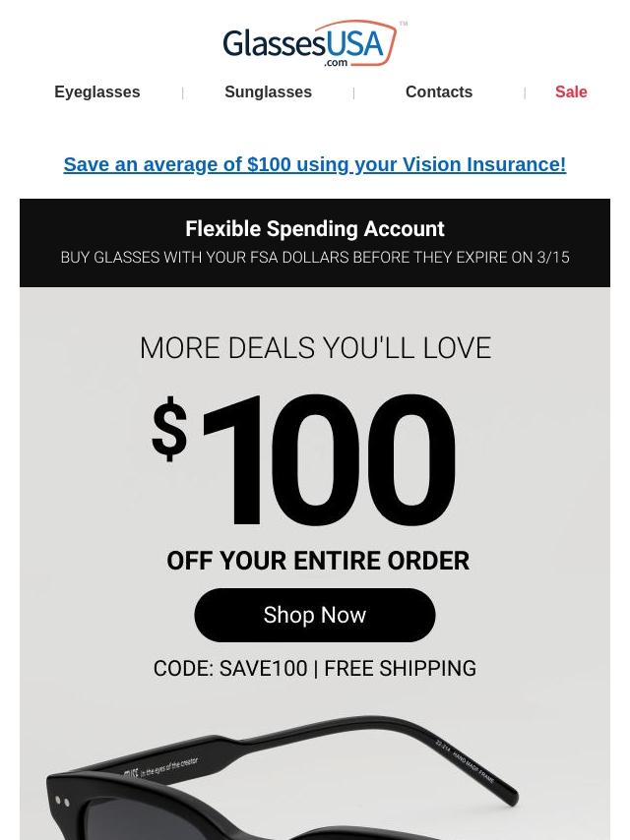Visit the red Sale link
630x840 pixels.
click(x=571, y=92)
